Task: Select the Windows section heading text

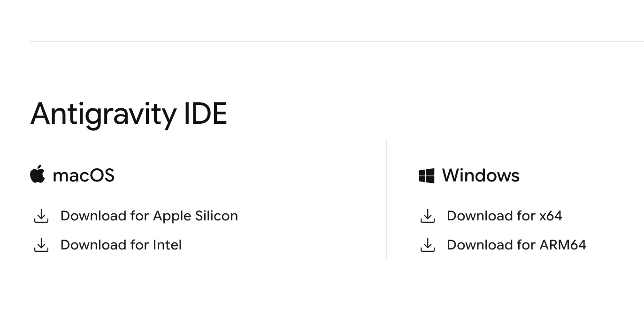Action: 481,175
